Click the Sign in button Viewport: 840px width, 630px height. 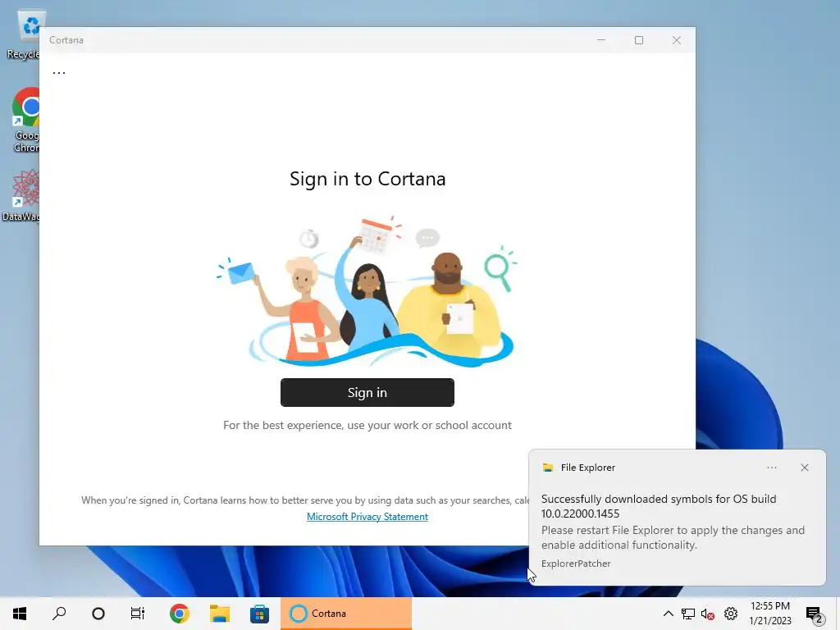pyautogui.click(x=367, y=392)
